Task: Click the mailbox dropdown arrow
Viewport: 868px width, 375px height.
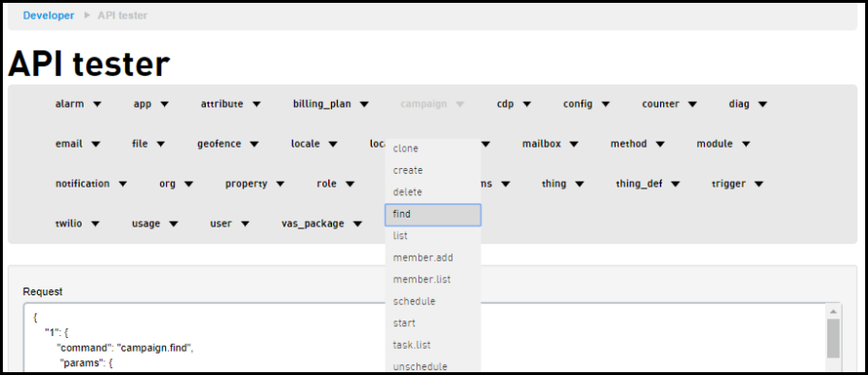Action: 574,144
